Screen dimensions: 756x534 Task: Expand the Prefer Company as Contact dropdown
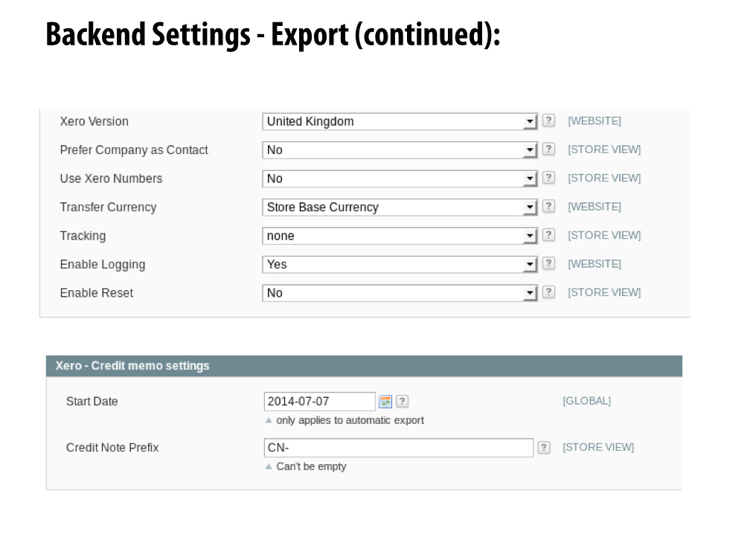[400, 149]
